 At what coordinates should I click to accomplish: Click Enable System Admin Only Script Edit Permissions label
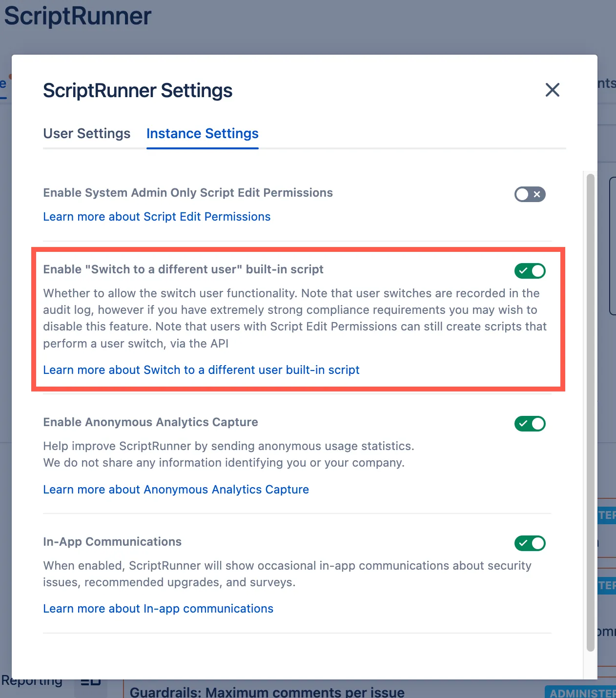coord(188,193)
